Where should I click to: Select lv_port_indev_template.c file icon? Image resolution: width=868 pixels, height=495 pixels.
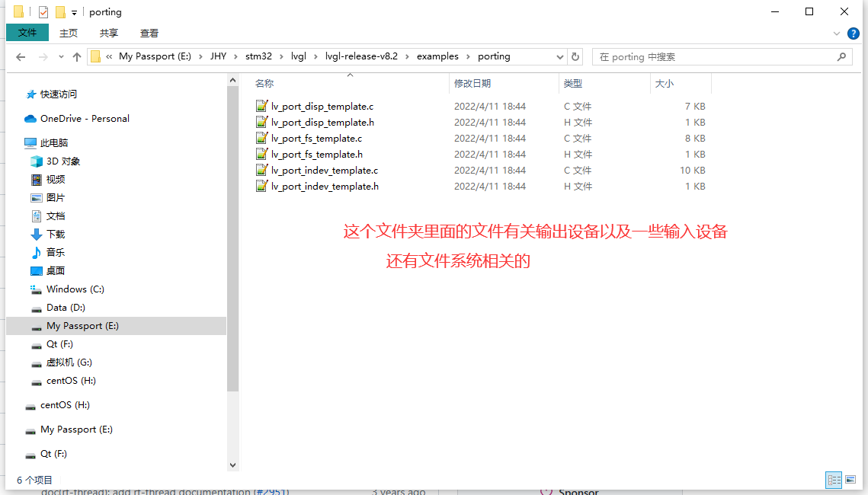(262, 170)
